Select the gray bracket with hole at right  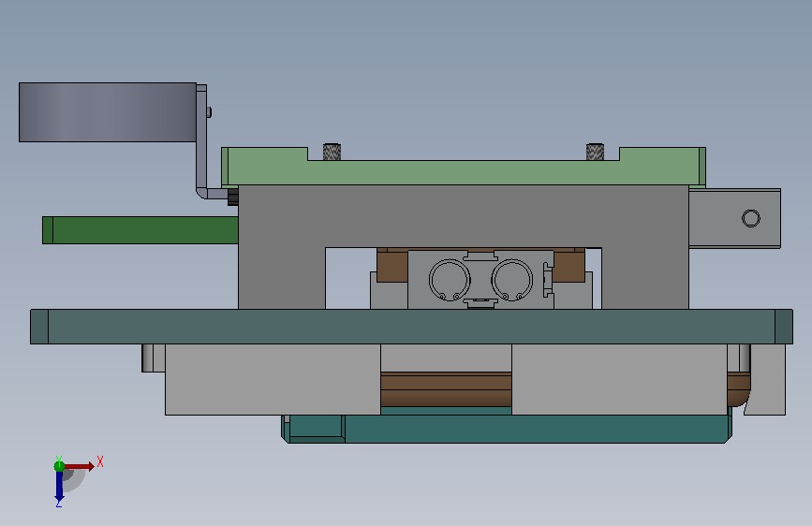coord(735,218)
